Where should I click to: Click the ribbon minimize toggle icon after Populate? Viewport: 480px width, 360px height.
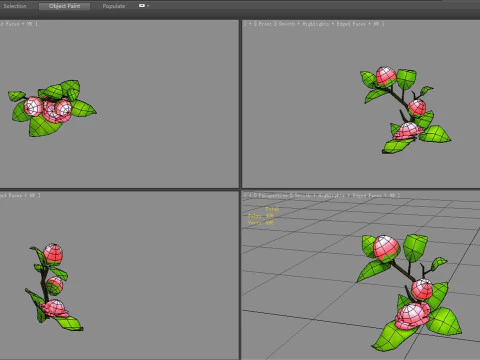point(142,6)
